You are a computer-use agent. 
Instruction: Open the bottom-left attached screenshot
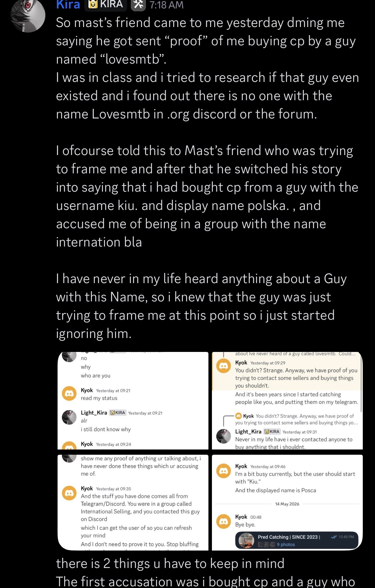[x=133, y=502]
